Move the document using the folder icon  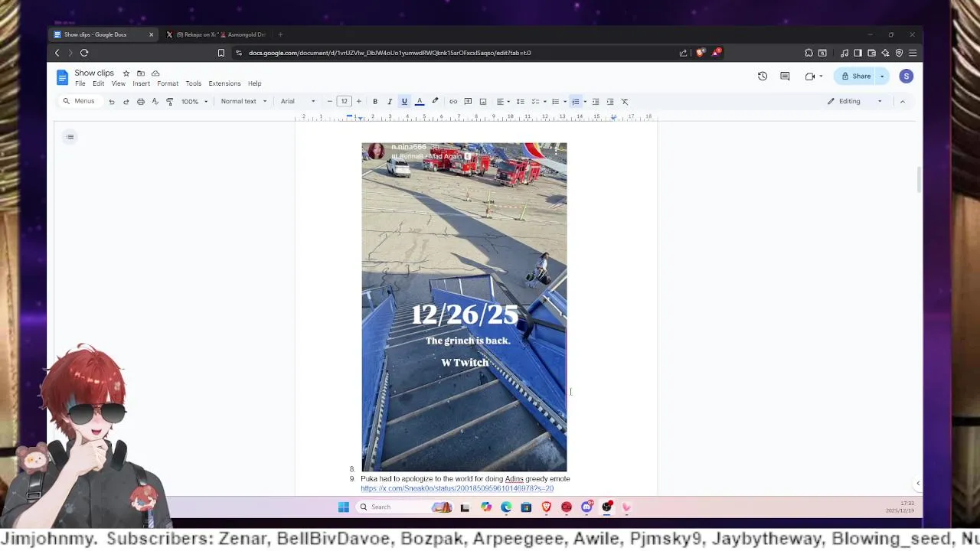point(141,73)
